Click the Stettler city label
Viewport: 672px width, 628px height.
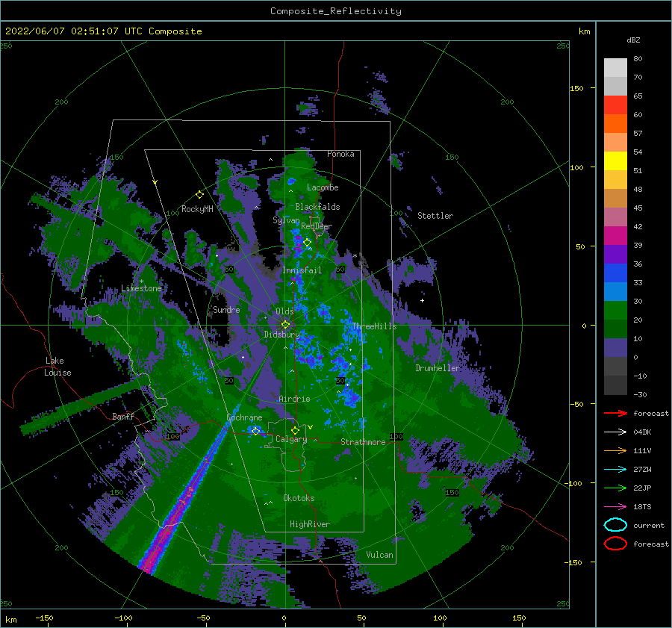point(435,216)
